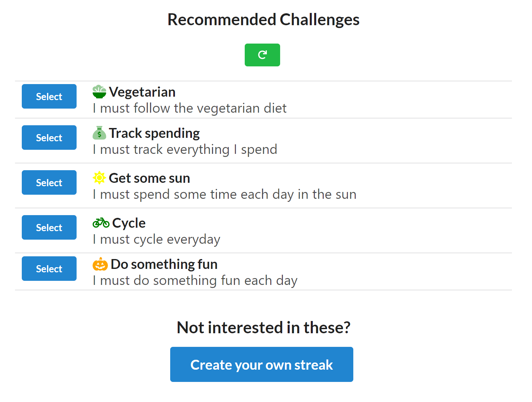The height and width of the screenshot is (402, 532).
Task: Click the "I must cycle everyday" description
Action: (x=157, y=240)
